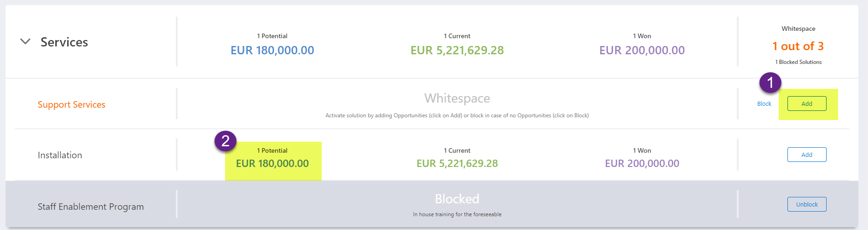Open Installation current EUR 5,221,629.28
Image resolution: width=868 pixels, height=230 pixels.
tap(457, 164)
